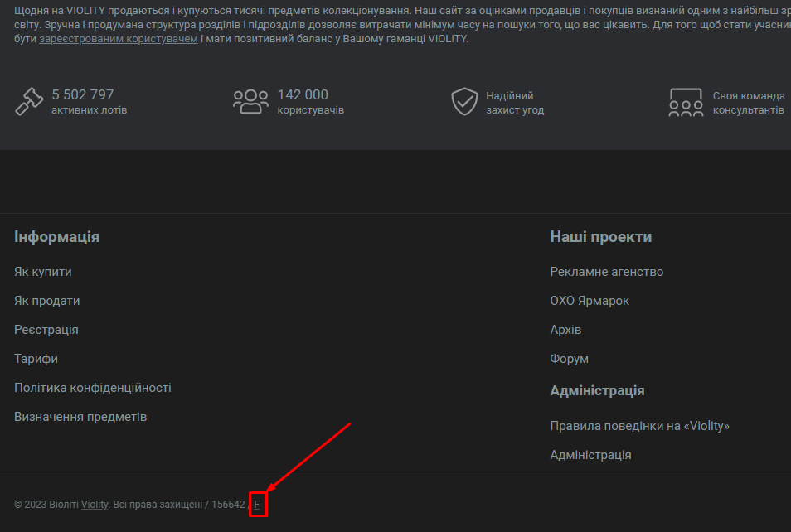Screen dimensions: 791x532
Task: Click the shield checkmark icon
Action: (464, 101)
